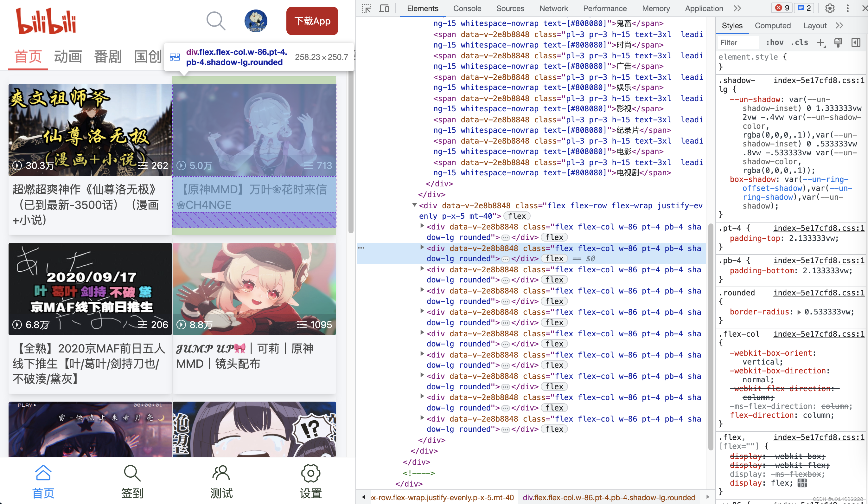
Task: Tap the 测试 people icon in bottom bar
Action: point(221,473)
